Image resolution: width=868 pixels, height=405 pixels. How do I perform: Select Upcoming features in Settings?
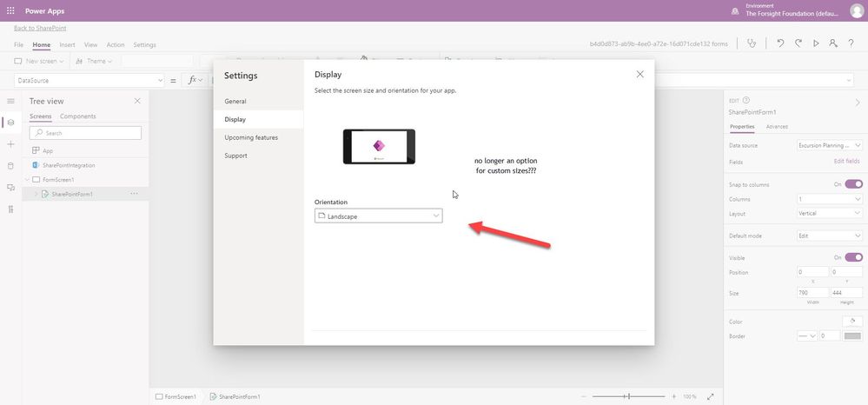pos(259,137)
